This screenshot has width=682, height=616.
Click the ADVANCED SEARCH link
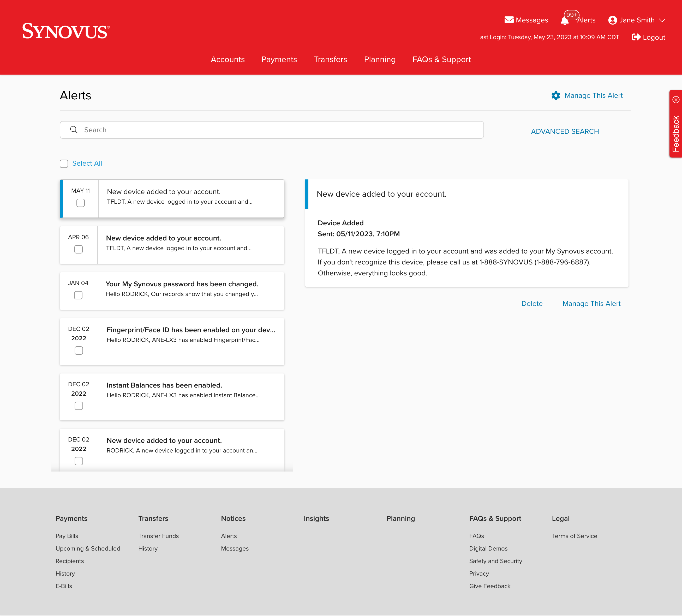point(564,131)
